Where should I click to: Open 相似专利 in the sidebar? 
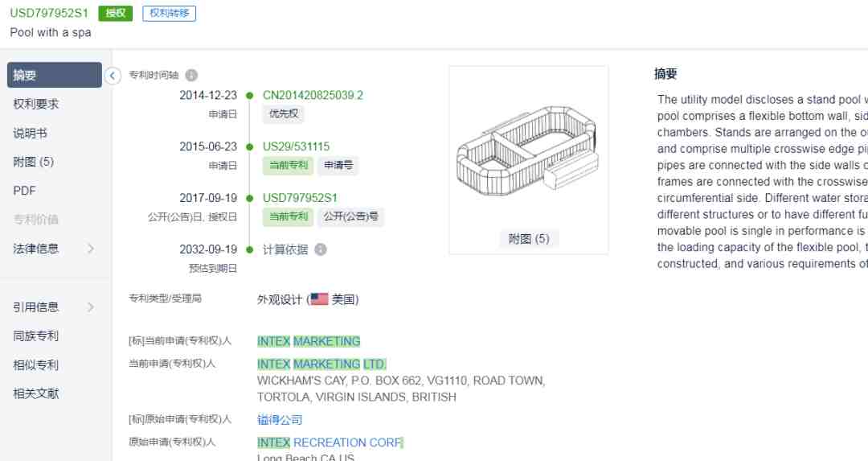(36, 364)
